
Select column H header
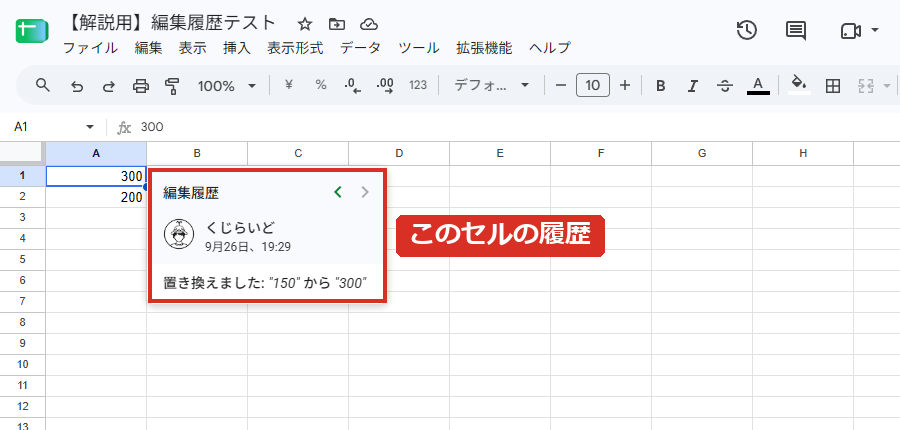(803, 153)
